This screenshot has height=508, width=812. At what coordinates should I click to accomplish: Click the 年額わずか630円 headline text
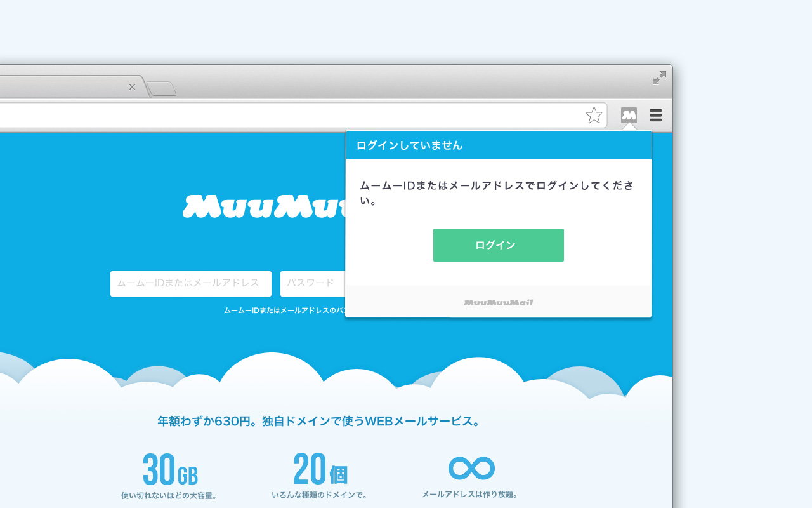[318, 421]
